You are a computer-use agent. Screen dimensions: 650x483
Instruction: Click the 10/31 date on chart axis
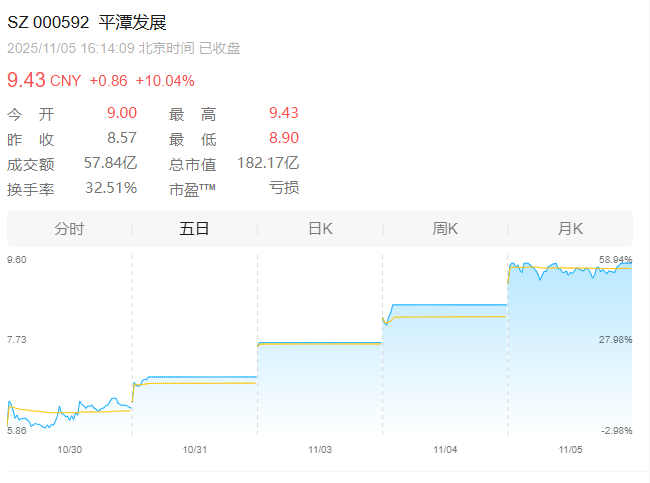(194, 450)
